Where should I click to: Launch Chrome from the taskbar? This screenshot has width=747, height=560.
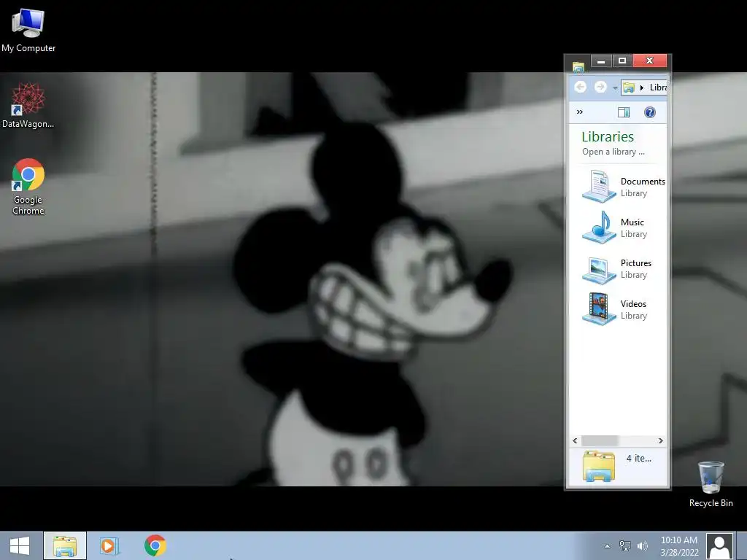(155, 545)
